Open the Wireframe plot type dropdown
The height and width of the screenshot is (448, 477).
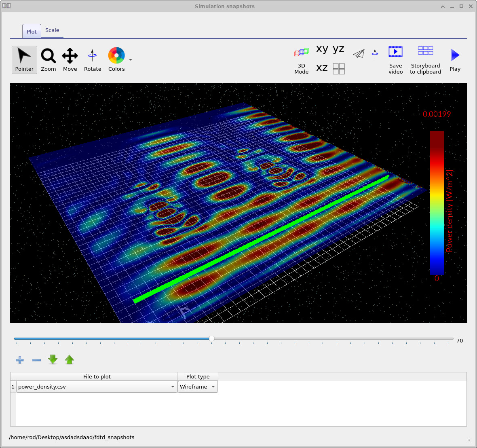pyautogui.click(x=198, y=387)
